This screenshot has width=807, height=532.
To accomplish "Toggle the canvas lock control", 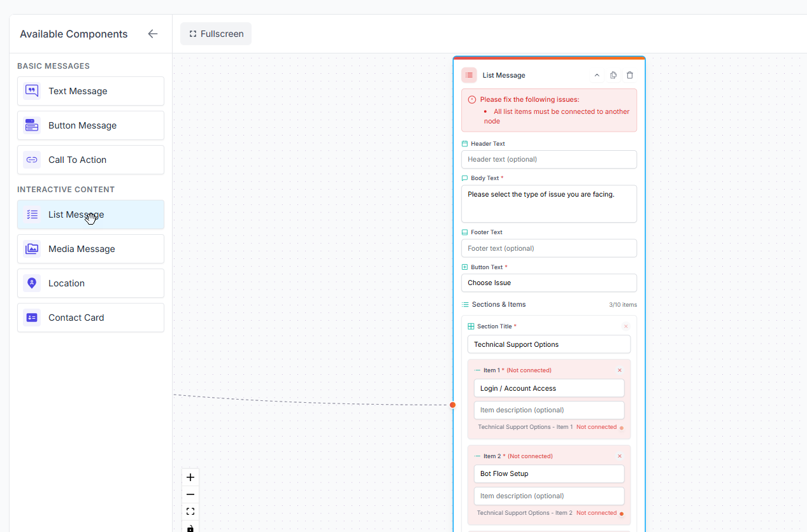I will pyautogui.click(x=190, y=528).
